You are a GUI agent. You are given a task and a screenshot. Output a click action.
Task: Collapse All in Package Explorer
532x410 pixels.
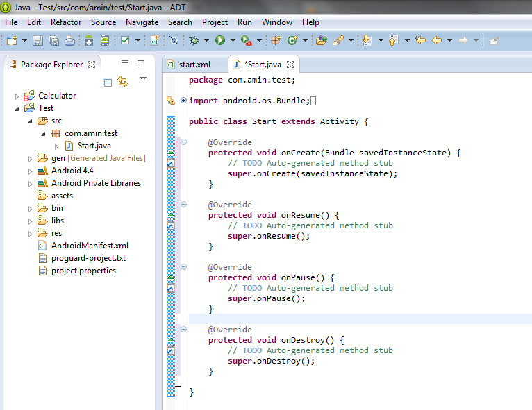tap(107, 82)
